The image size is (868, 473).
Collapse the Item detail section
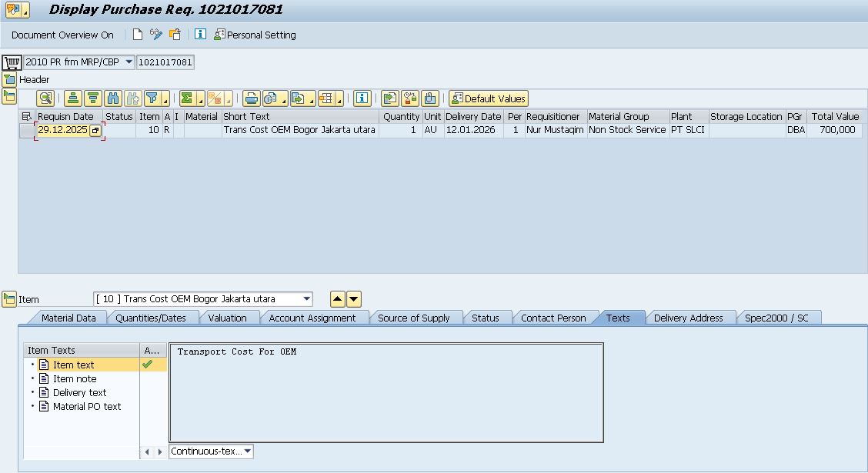point(9,299)
